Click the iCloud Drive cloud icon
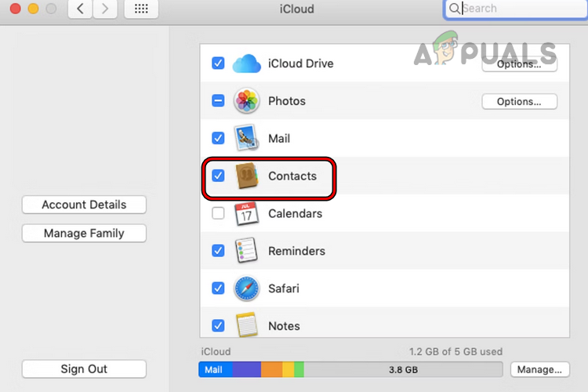This screenshot has height=392, width=588. (x=246, y=64)
